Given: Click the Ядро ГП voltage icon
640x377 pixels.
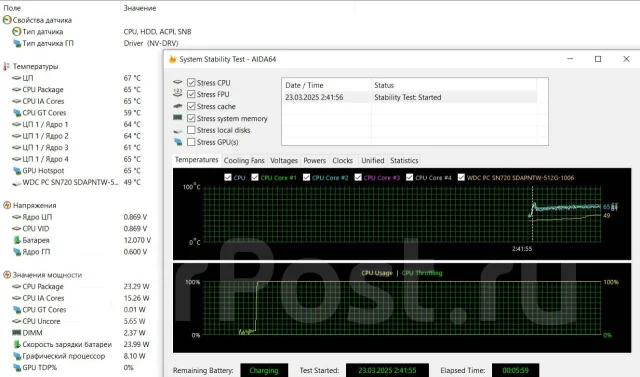Looking at the screenshot, I should click(17, 252).
